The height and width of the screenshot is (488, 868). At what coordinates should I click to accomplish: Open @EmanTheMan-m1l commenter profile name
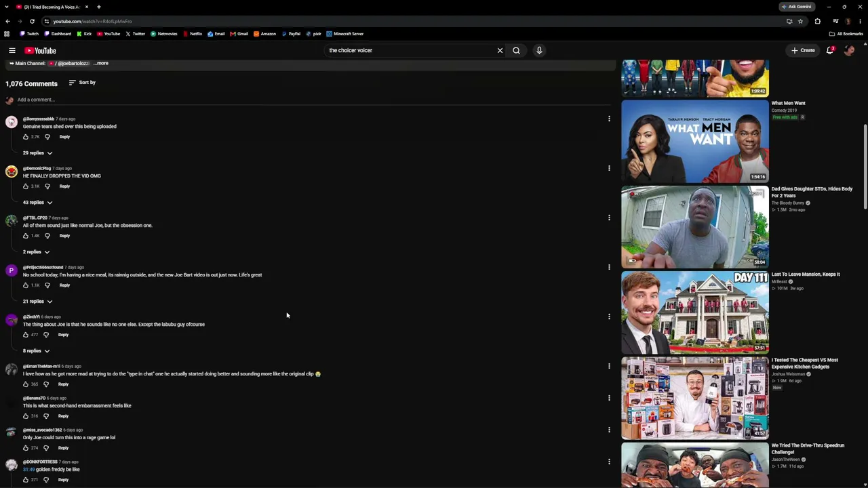41,367
